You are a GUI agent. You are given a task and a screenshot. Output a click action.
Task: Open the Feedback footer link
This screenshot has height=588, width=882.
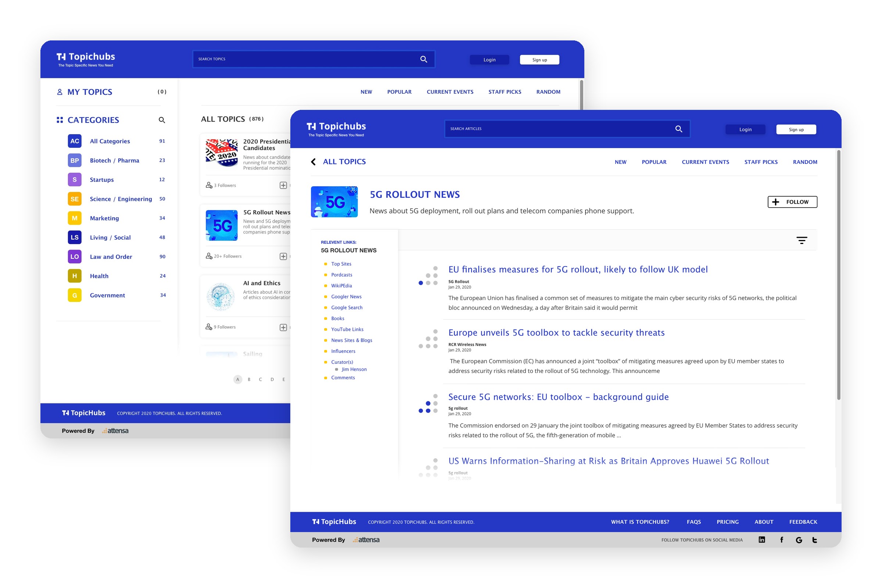pos(803,521)
